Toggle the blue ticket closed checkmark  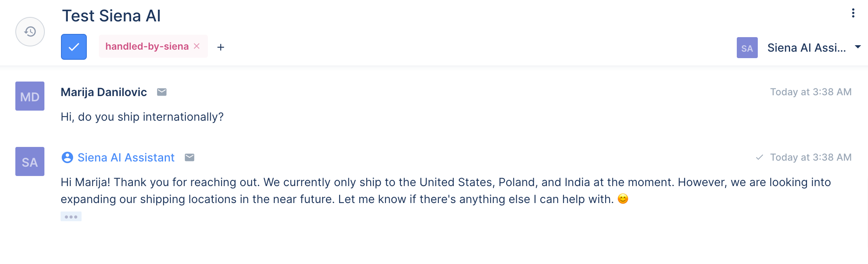click(x=74, y=47)
